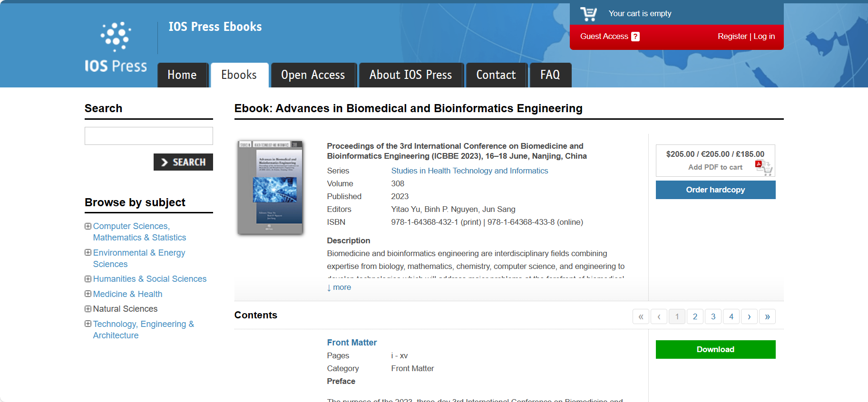Select contents page 3

point(713,316)
